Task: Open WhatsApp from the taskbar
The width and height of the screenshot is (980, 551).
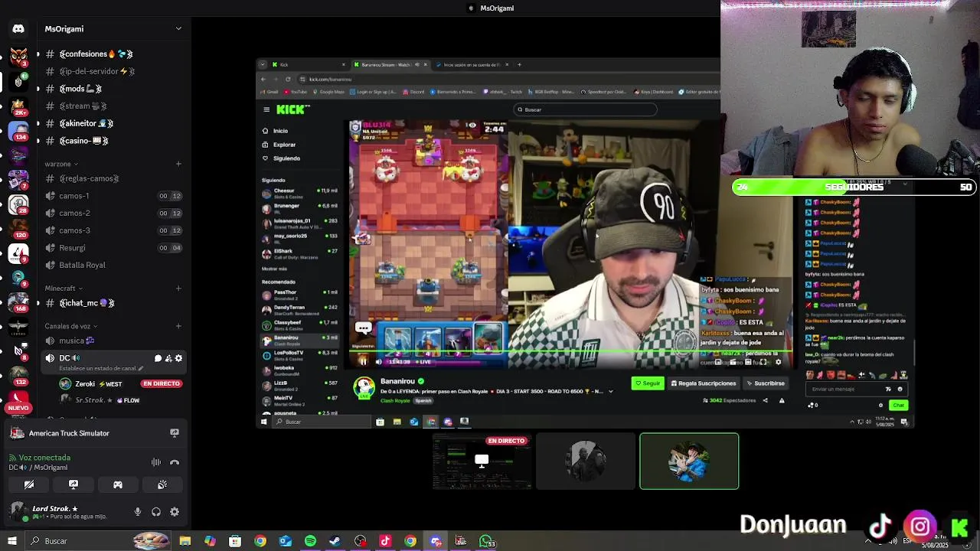Action: pyautogui.click(x=485, y=541)
